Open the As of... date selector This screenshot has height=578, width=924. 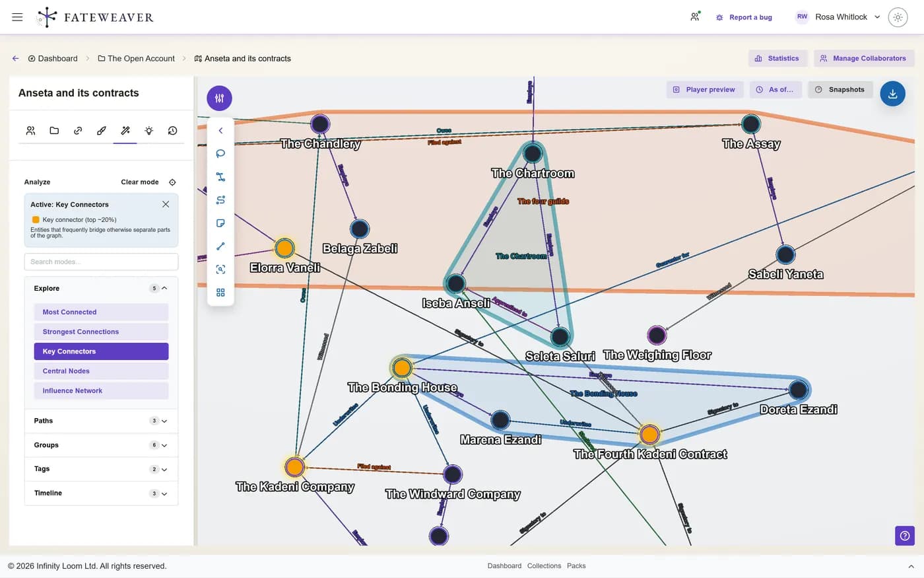pyautogui.click(x=775, y=90)
